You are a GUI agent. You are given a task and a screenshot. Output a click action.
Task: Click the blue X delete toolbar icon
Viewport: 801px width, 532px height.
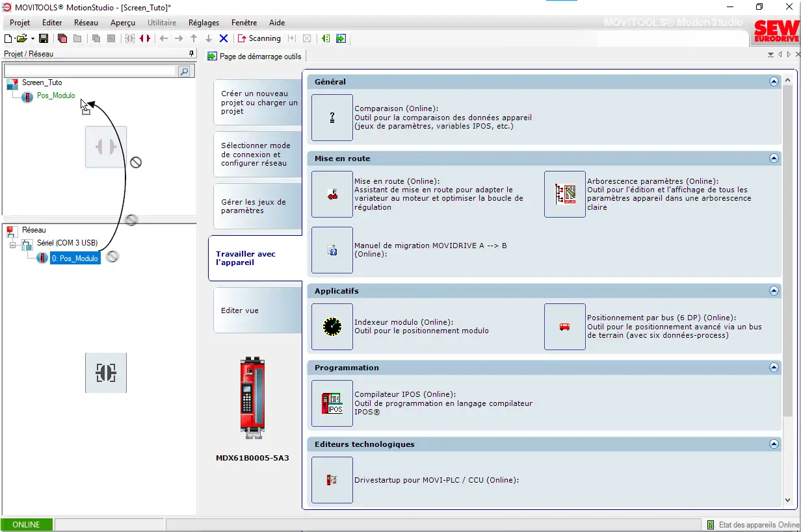[x=224, y=39]
